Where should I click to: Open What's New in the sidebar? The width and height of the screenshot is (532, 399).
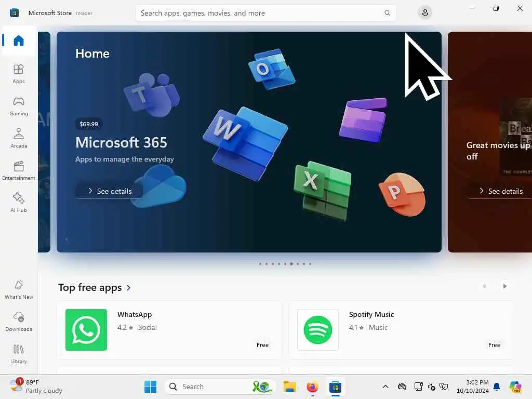(x=19, y=290)
